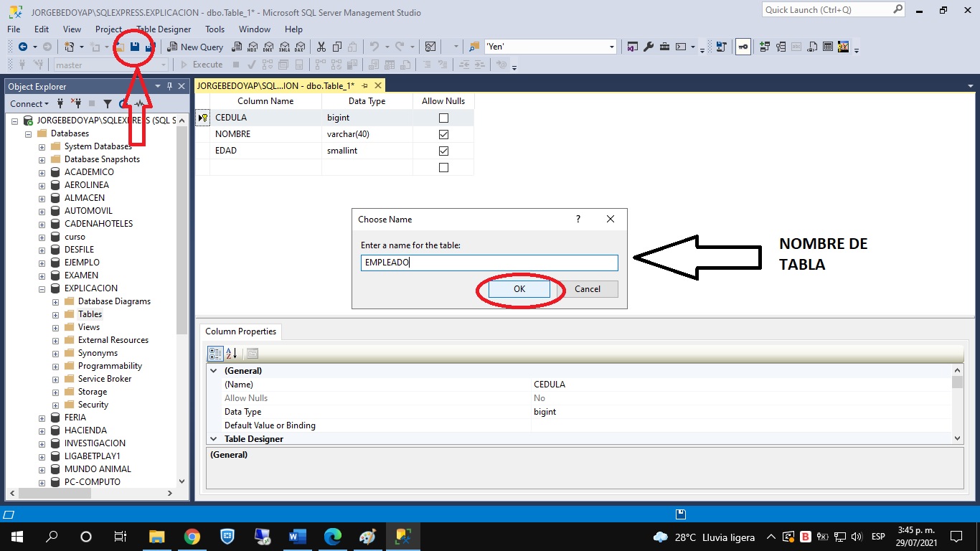This screenshot has height=551, width=980.
Task: Expand the ACADEMICO database node
Action: click(x=42, y=172)
